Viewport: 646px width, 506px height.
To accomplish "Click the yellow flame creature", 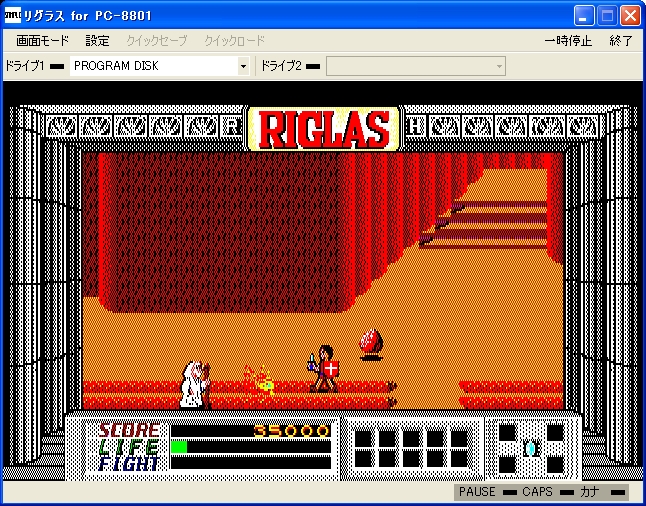I will [x=260, y=380].
